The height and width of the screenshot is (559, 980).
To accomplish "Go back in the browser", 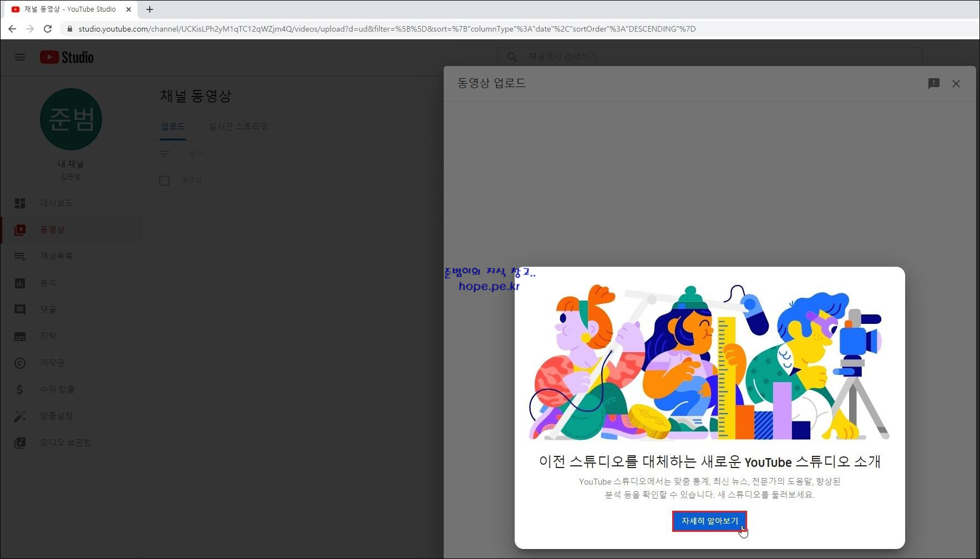I will [x=12, y=29].
